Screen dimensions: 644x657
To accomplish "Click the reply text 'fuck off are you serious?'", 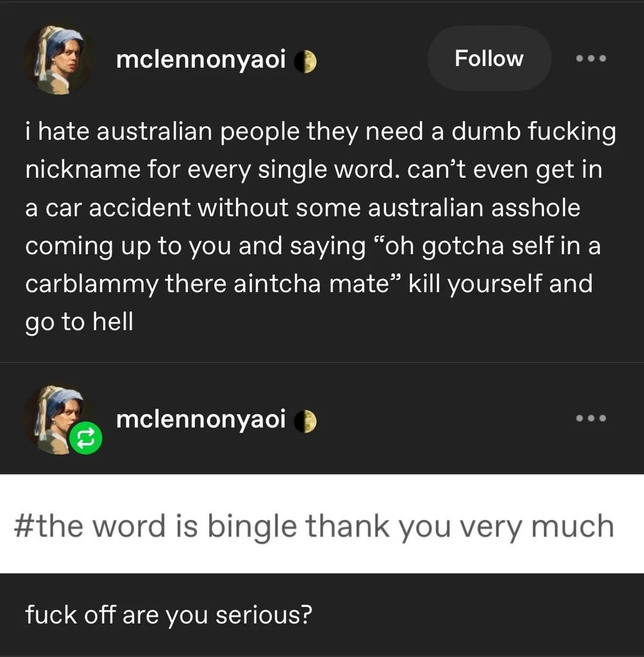I will pos(169,615).
